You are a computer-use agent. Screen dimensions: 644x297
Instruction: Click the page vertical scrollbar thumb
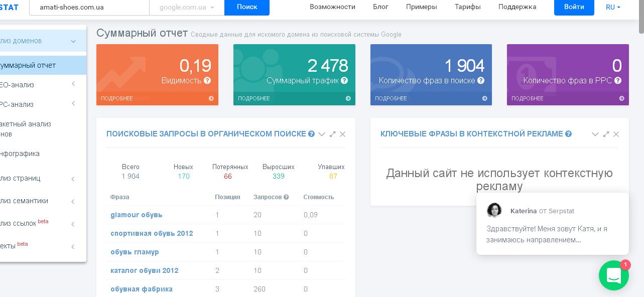(641, 17)
